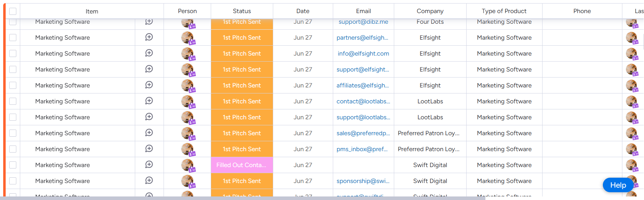Viewport: 644px width, 200px height.
Task: Open the info@elfsight.com email link
Action: coord(363,53)
